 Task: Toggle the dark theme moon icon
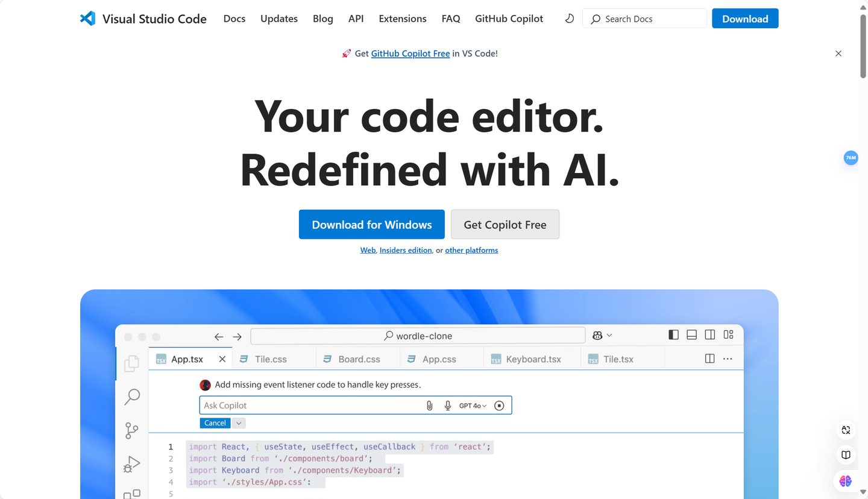tap(569, 19)
